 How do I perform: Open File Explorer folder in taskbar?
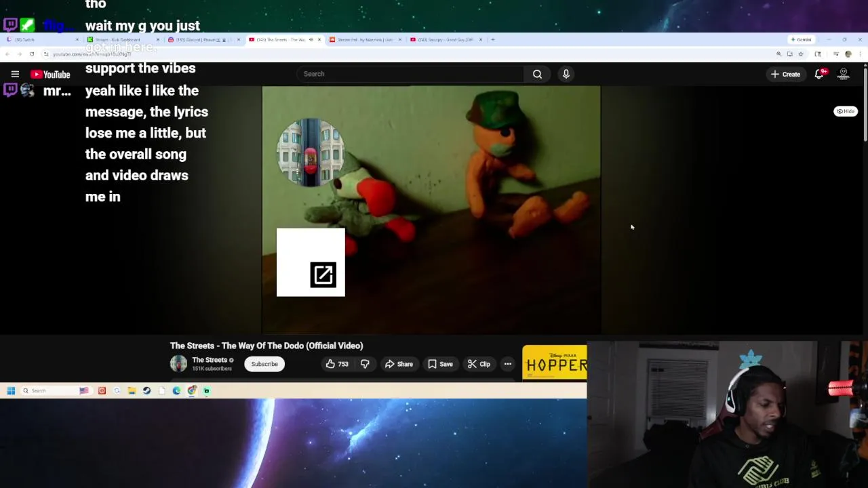tap(132, 390)
